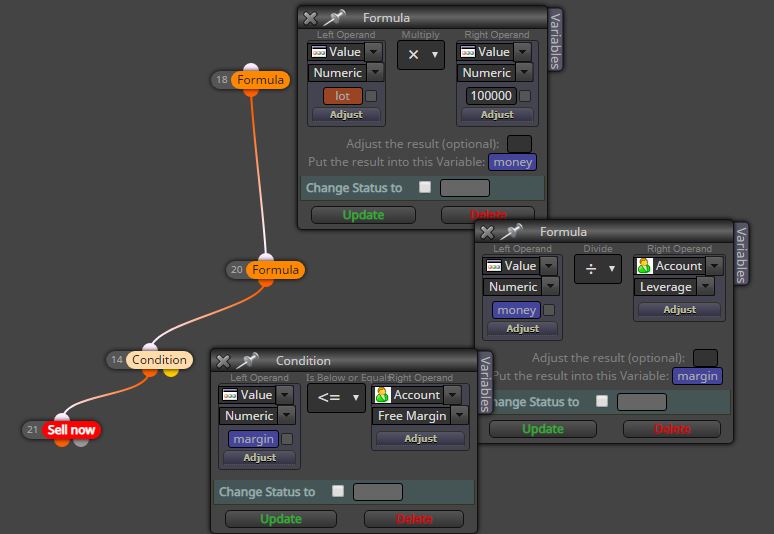Open Variables tab of the Condition panel
Screen dimensions: 774x534
485,383
